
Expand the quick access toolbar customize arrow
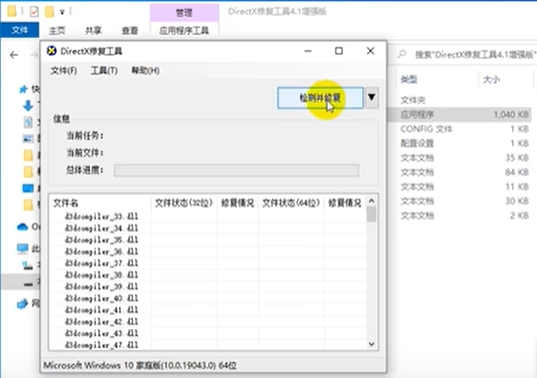tap(62, 12)
